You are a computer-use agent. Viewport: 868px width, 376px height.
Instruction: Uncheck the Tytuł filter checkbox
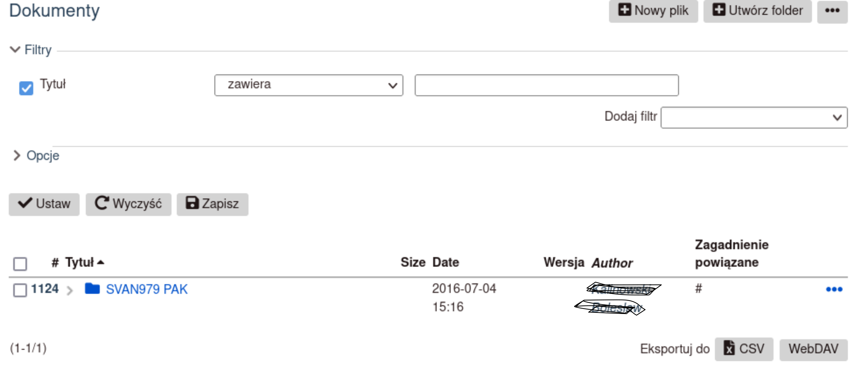(x=26, y=88)
